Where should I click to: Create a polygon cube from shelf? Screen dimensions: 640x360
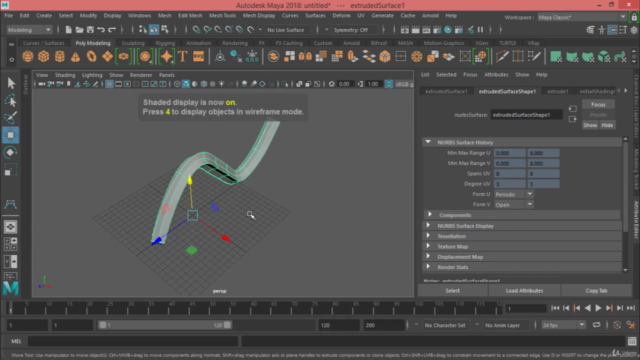[x=44, y=56]
